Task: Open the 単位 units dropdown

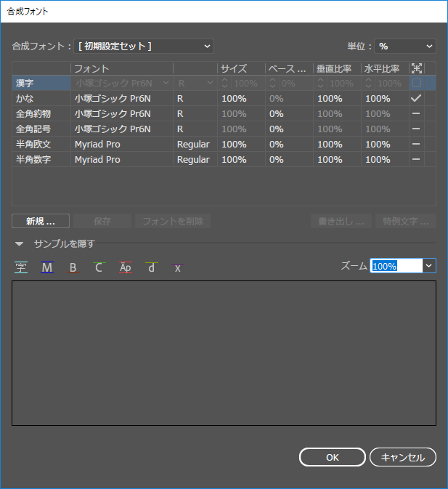Action: (x=405, y=47)
